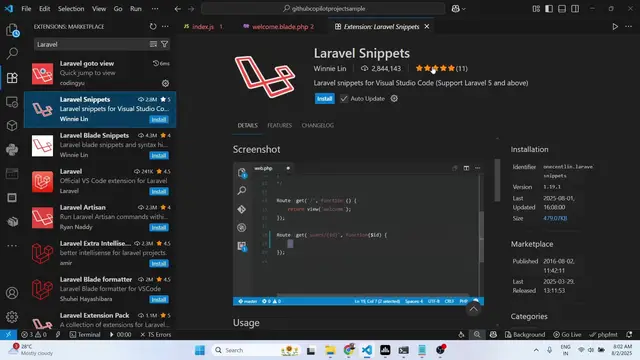This screenshot has height=360, width=640.
Task: Open the File menu
Action: pos(26,9)
